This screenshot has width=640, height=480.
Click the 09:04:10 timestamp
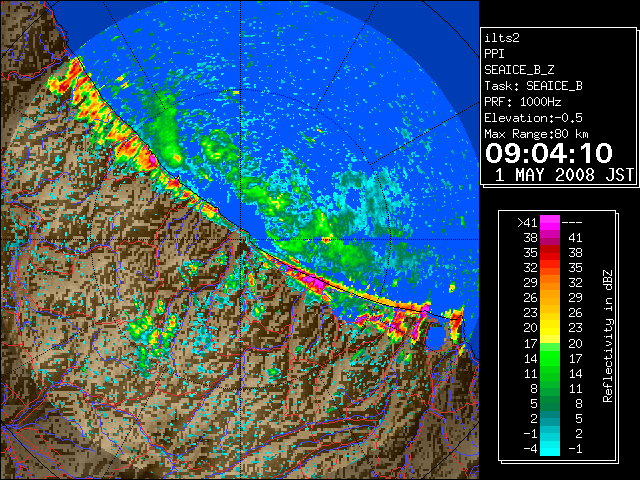549,153
